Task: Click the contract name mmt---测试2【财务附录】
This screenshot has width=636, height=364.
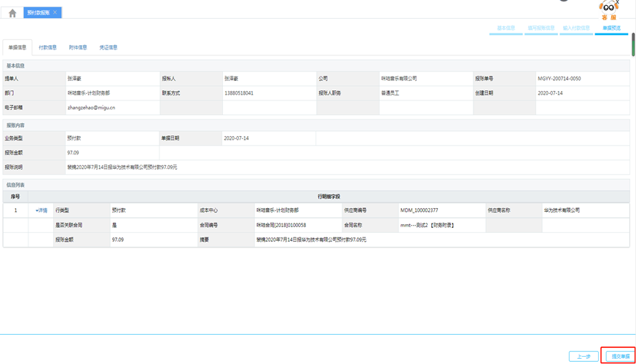Action: (x=427, y=225)
